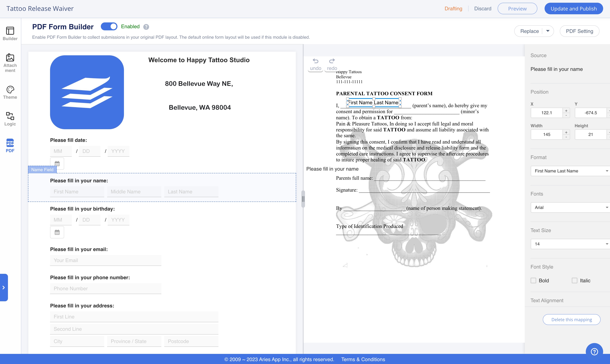Open the Replace dropdown arrow
Image resolution: width=610 pixels, height=364 pixels.
(548, 31)
